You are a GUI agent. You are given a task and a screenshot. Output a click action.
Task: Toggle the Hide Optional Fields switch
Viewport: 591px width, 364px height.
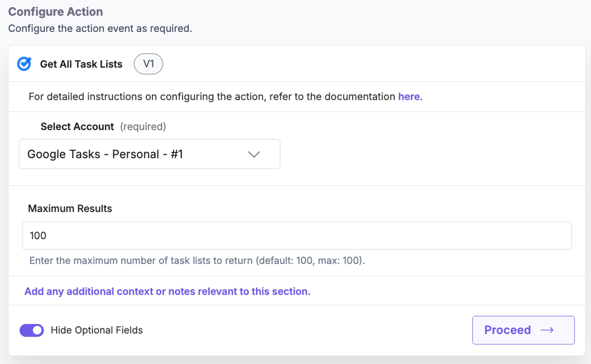coord(32,330)
